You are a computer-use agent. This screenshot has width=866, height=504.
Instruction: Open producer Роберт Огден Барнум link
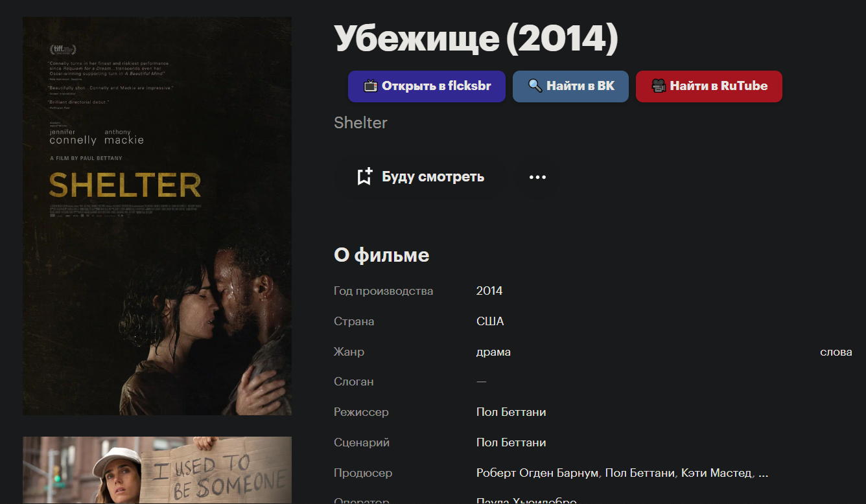[537, 473]
